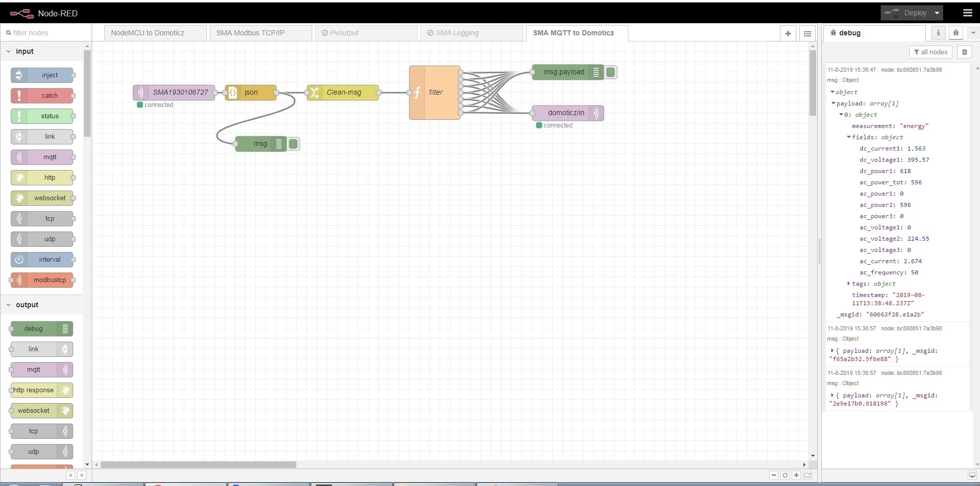Select the interval node in the palette
The width and height of the screenshot is (980, 486).
click(42, 260)
